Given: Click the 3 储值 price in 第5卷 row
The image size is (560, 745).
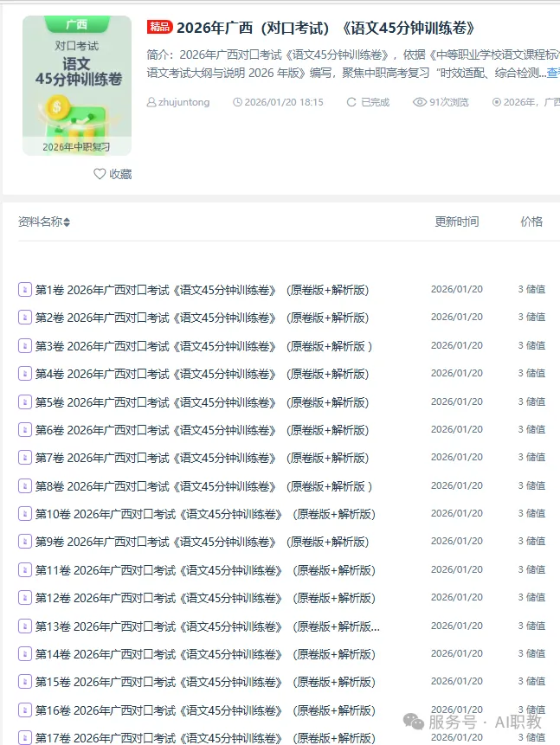Looking at the screenshot, I should point(531,401).
